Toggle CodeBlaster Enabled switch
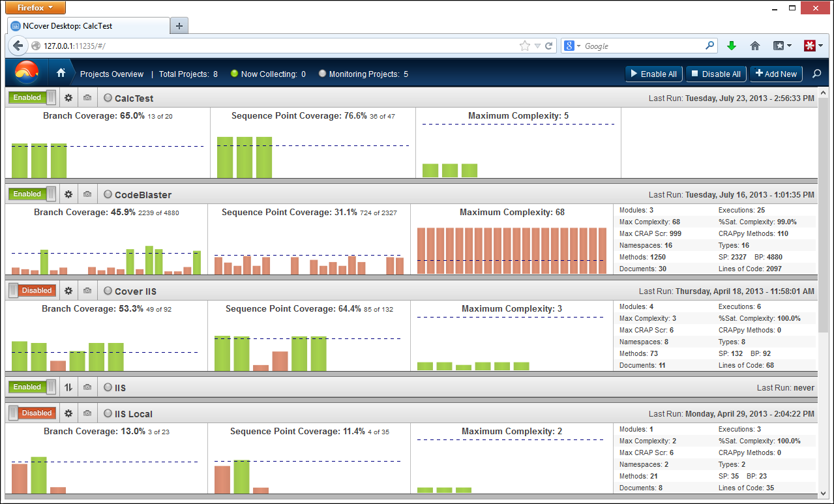Image resolution: width=834 pixels, height=504 pixels. [x=33, y=194]
